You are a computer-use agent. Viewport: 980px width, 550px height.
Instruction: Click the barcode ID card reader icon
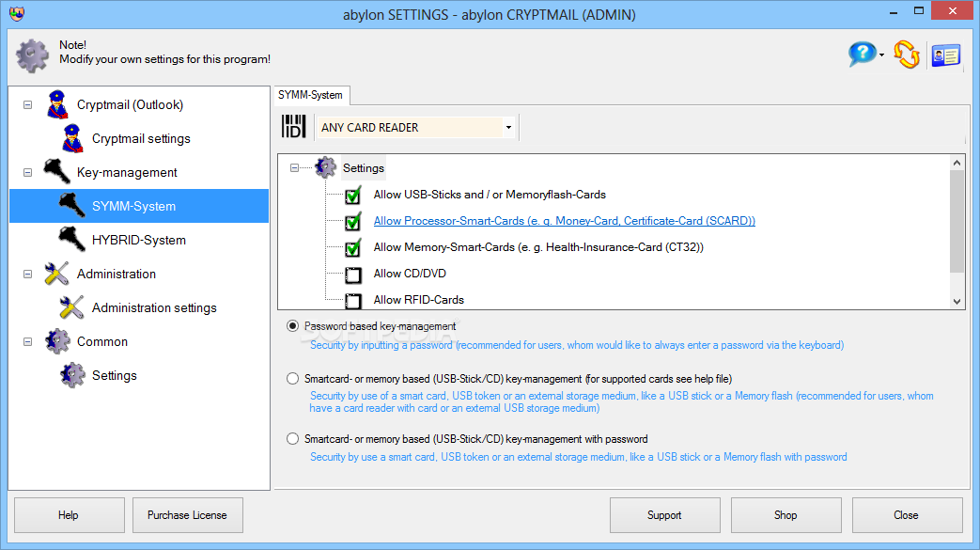[x=294, y=126]
